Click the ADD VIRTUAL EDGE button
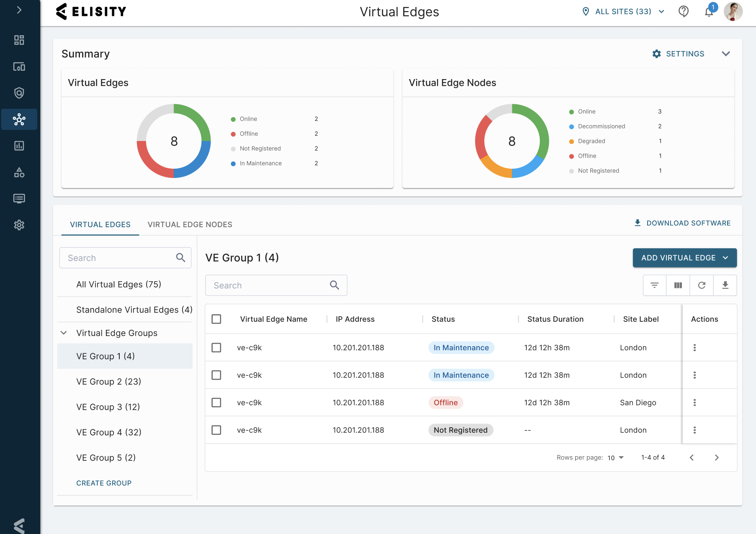 coord(685,258)
